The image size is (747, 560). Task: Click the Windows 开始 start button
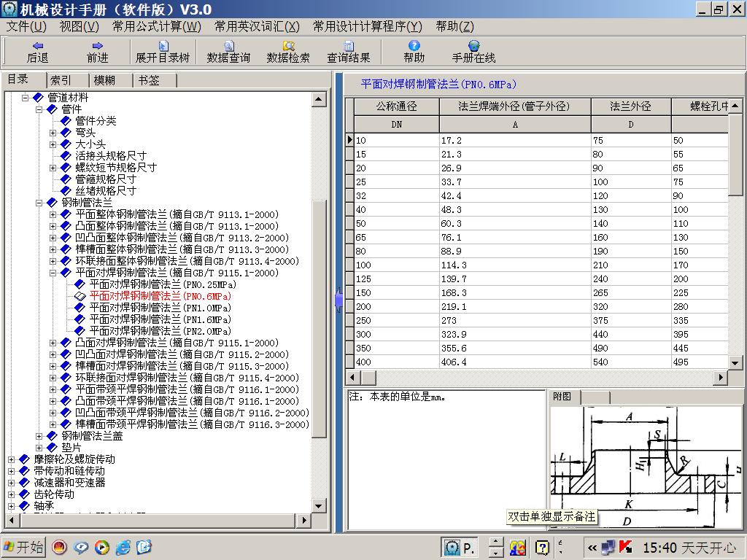click(x=23, y=547)
